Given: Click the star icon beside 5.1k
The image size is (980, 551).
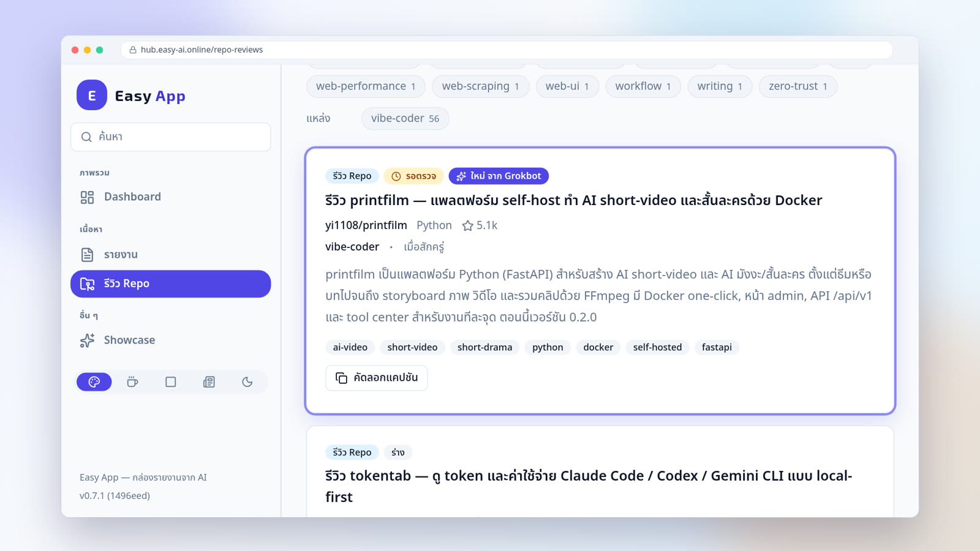Looking at the screenshot, I should pos(468,226).
